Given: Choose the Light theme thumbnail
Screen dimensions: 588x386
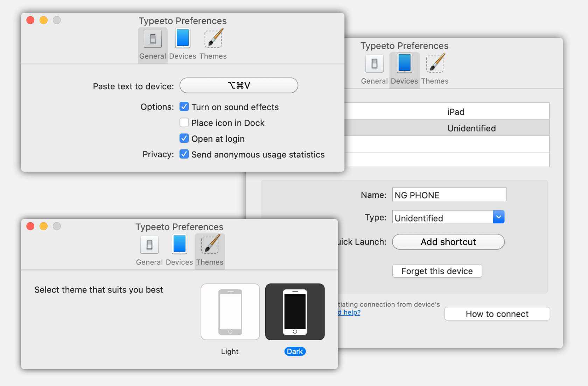Looking at the screenshot, I should [x=230, y=312].
